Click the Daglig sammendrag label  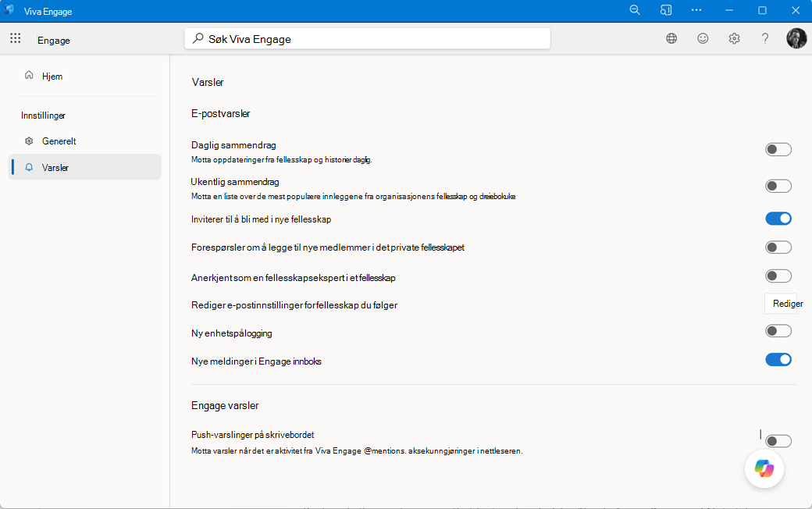pos(233,145)
